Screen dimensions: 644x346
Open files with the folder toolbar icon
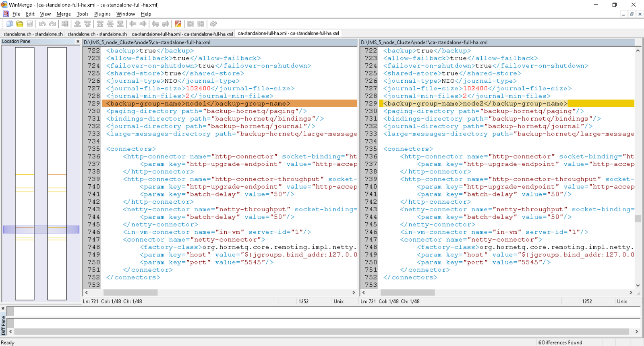click(20, 24)
